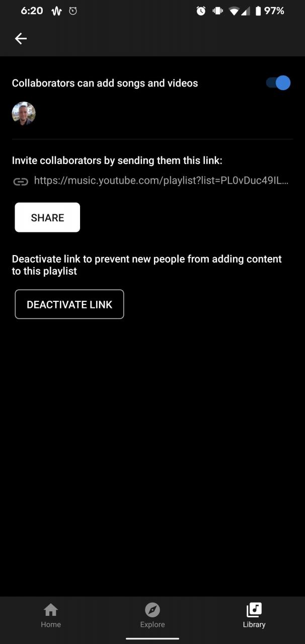The width and height of the screenshot is (305, 644).
Task: Tap the vibrate mode status icon
Action: [218, 11]
